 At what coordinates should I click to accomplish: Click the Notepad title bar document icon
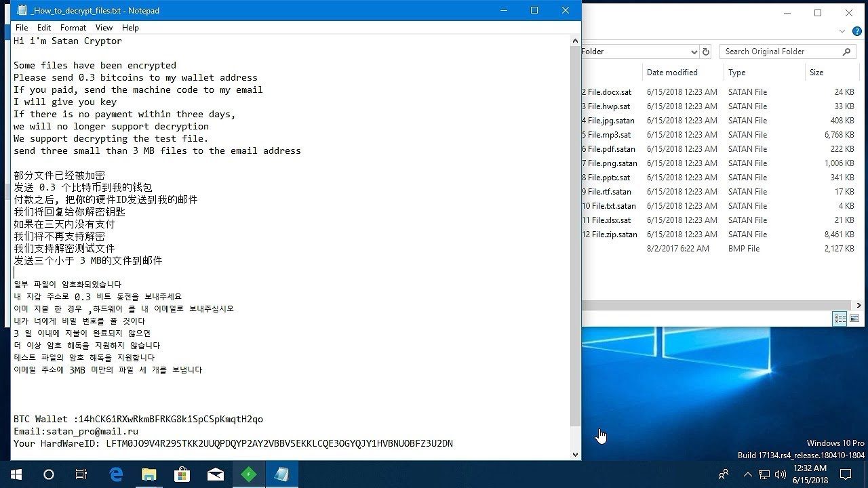click(22, 11)
